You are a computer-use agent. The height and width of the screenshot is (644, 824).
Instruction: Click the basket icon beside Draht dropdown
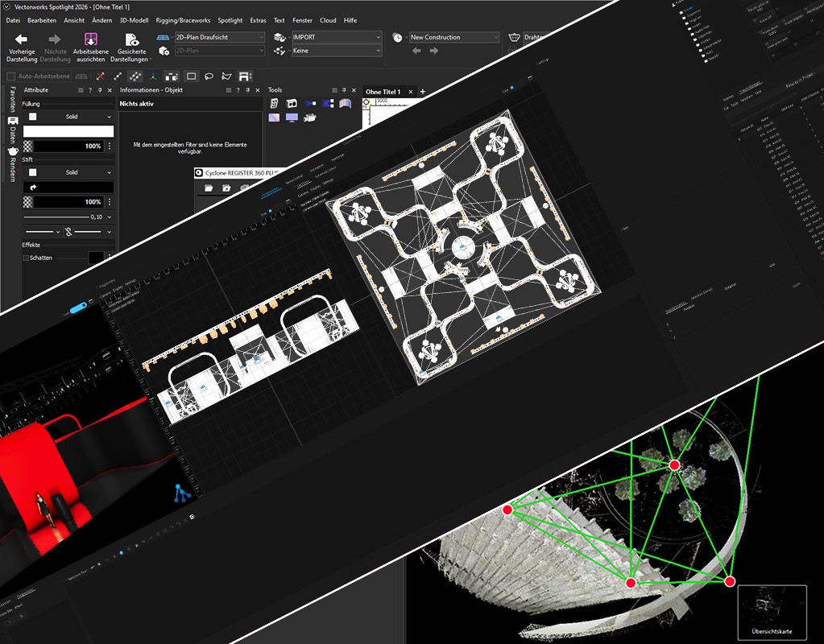(514, 37)
